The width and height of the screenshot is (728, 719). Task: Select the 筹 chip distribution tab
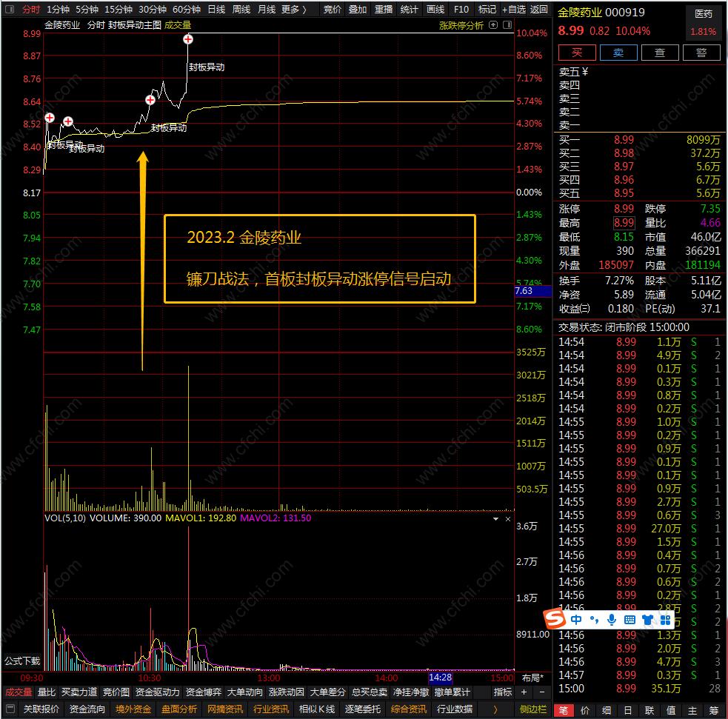[714, 711]
